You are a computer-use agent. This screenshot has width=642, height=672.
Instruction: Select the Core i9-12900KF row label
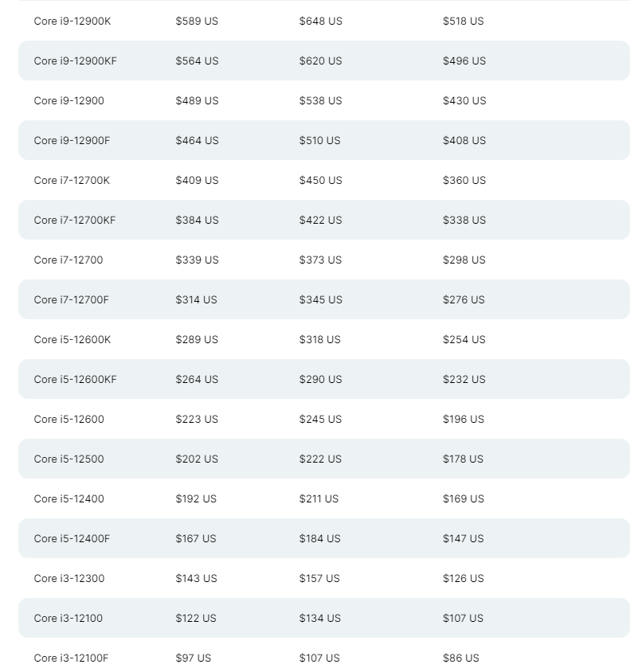[x=76, y=61]
